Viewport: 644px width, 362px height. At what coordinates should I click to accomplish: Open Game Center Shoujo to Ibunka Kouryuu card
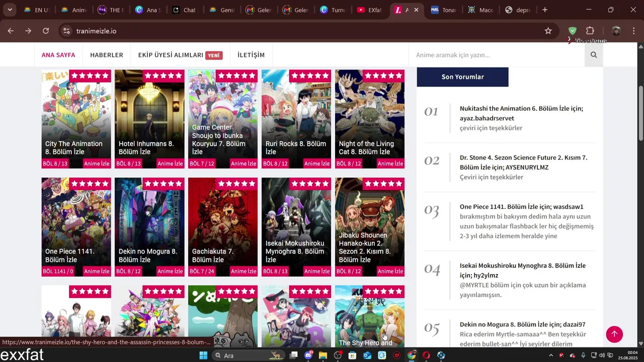[223, 119]
